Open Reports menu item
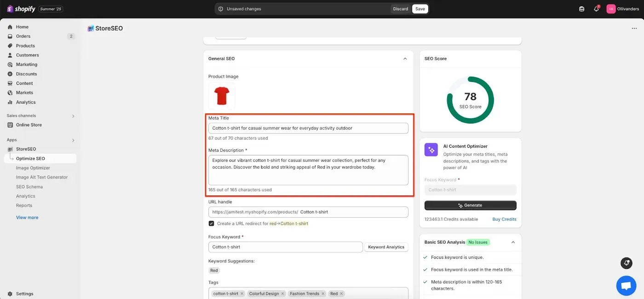Image resolution: width=644 pixels, height=299 pixels. (24, 206)
